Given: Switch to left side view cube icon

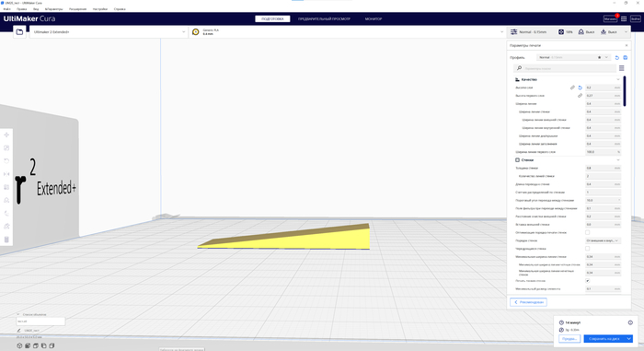Looking at the screenshot, I should tap(43, 345).
